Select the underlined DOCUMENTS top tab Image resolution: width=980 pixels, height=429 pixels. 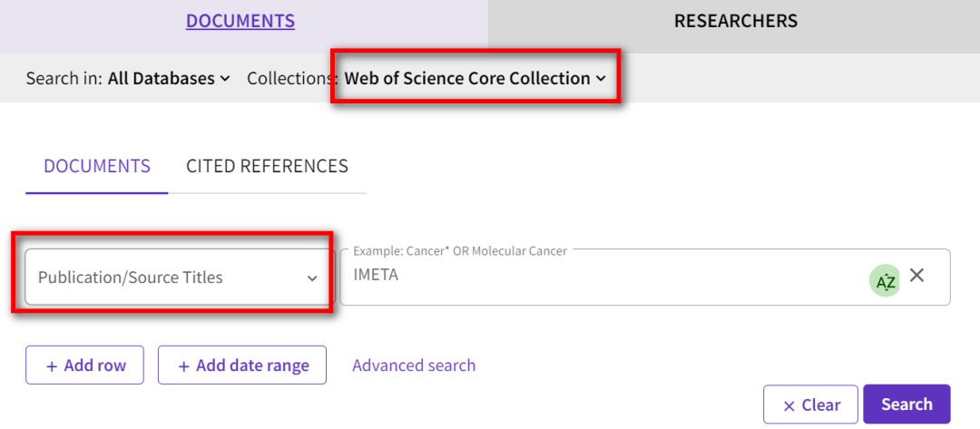(x=240, y=21)
